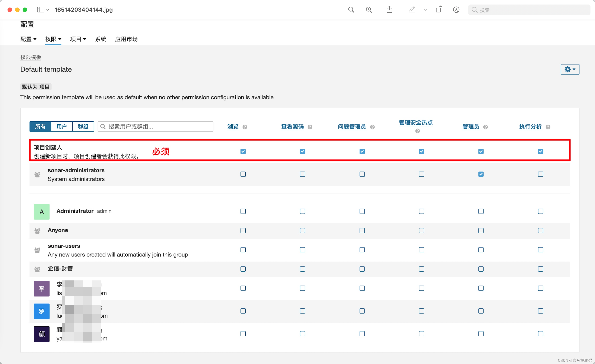Viewport: 595px width, 364px height.
Task: Open the 应用市场 menu item
Action: [126, 39]
